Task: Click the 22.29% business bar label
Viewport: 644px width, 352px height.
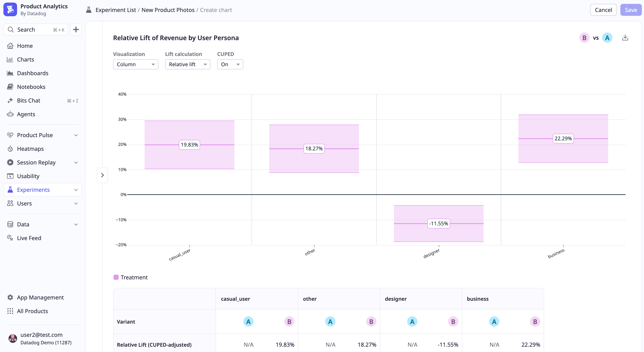Action: (563, 139)
